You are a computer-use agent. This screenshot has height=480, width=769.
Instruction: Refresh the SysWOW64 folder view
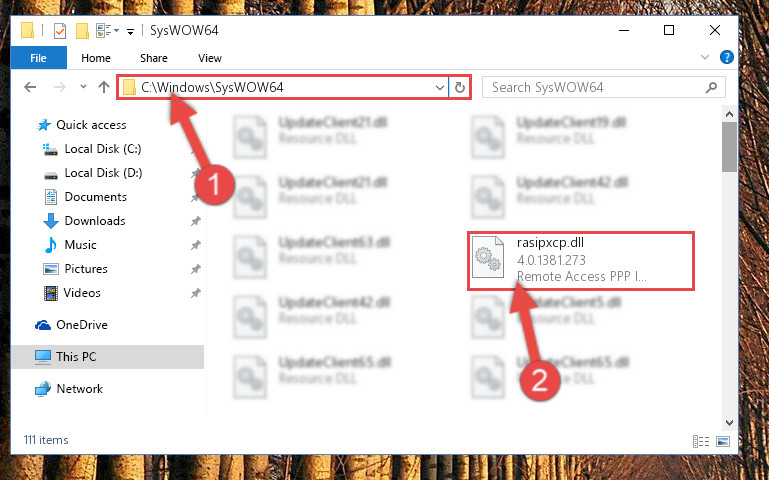[460, 87]
